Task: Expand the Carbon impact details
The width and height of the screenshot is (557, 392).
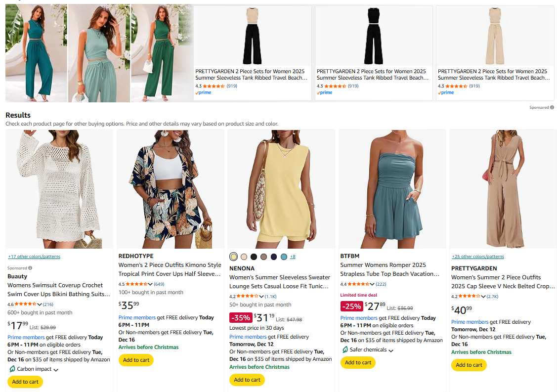Action: pos(55,369)
